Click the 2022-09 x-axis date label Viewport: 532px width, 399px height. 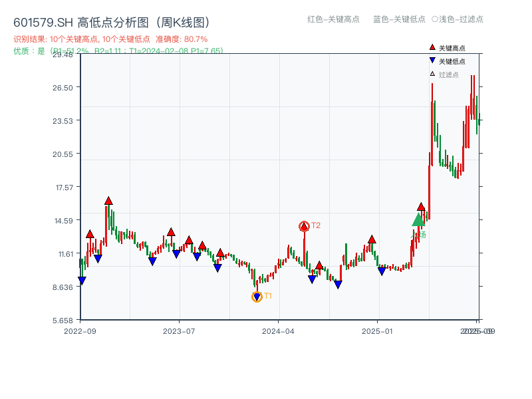point(80,331)
